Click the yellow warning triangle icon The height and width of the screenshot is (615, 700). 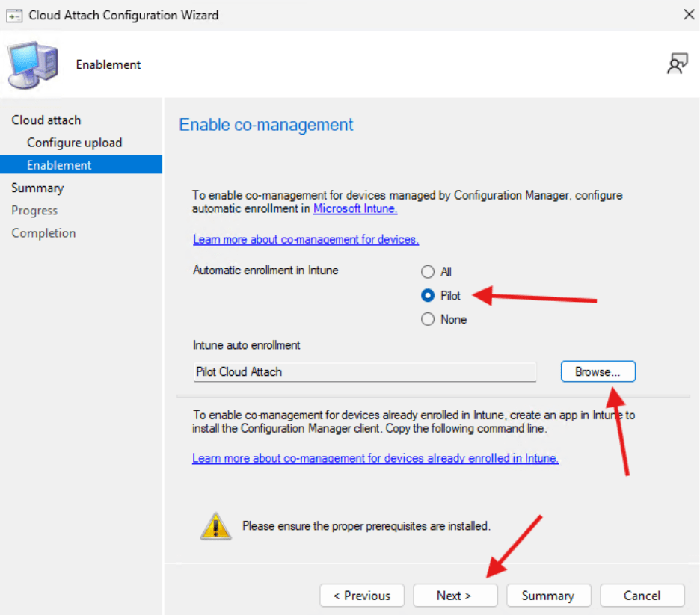215,525
